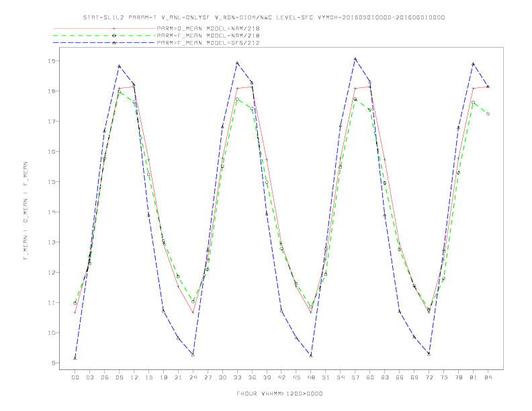This screenshot has width=532, height=411.
Task: Click x-axis tick label 66
Action: 400,377
